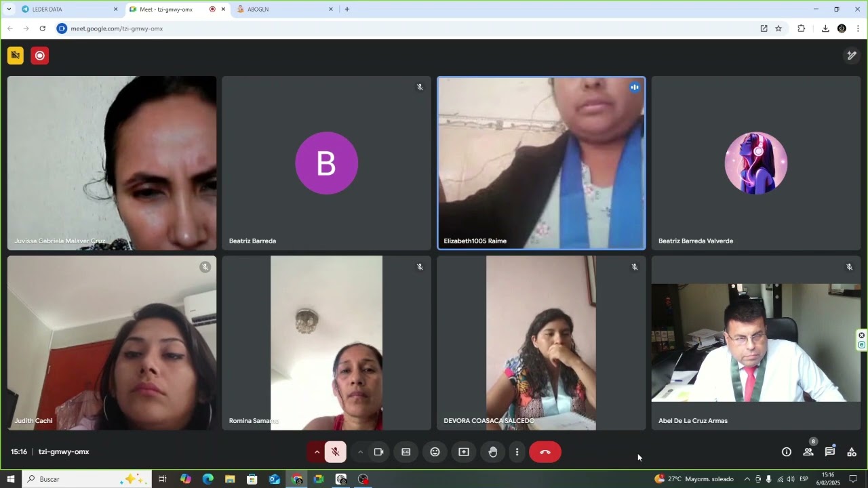Click the Windows Start button
This screenshot has width=868, height=488.
[x=11, y=479]
